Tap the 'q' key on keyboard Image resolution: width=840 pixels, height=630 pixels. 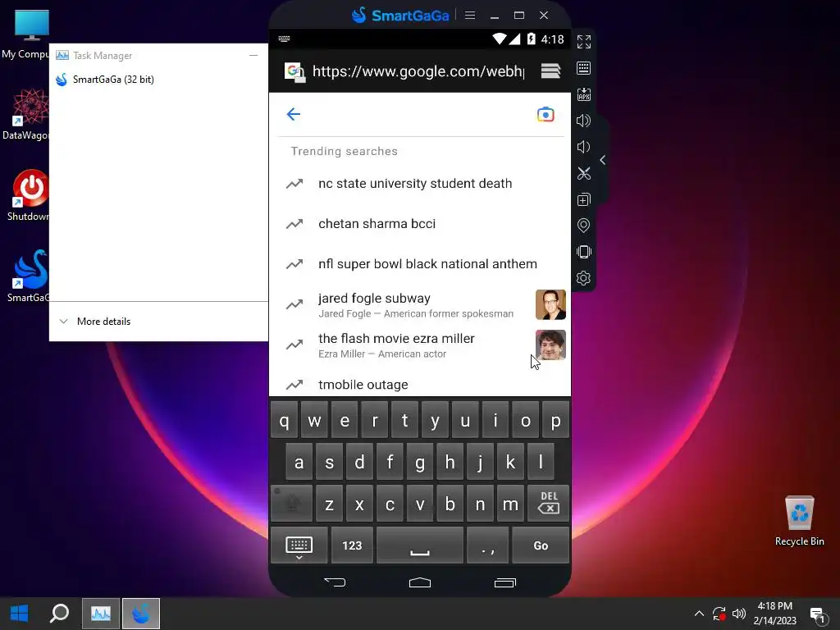click(285, 420)
